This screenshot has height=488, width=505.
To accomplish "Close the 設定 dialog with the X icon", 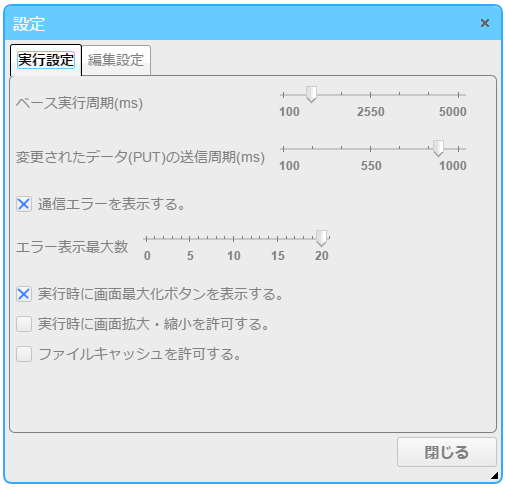I will (484, 23).
